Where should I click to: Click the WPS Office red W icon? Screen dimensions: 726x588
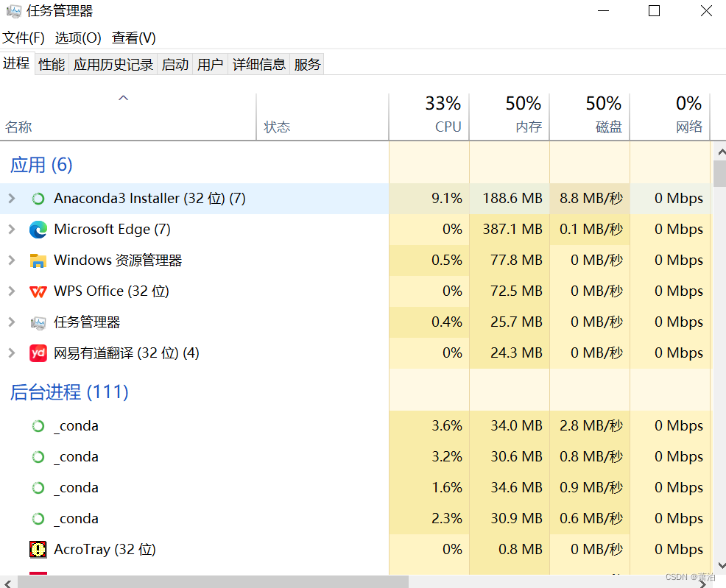pos(38,291)
